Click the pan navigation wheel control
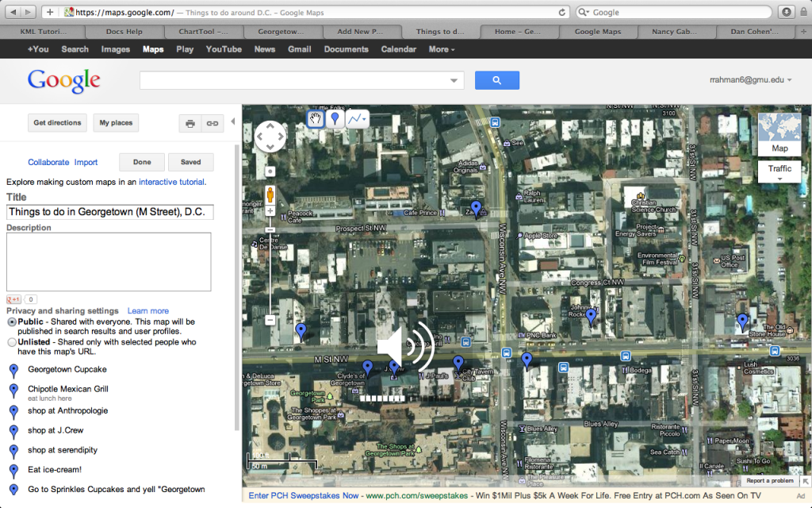 pos(270,137)
